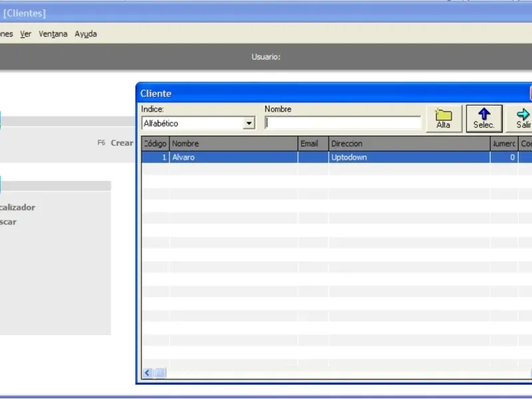Click the horizontal scrollbar thumb
The image size is (532, 399).
(160, 373)
